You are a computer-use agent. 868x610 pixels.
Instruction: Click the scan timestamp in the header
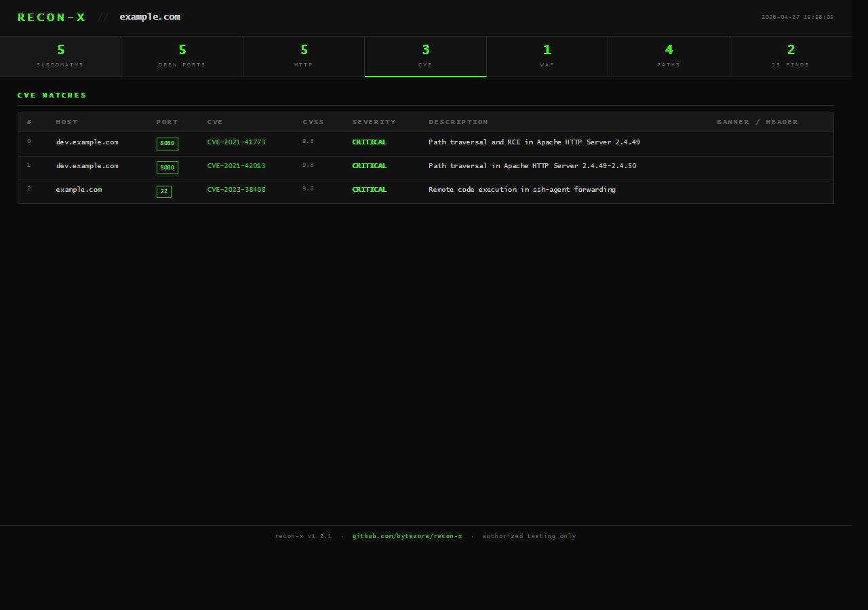click(797, 17)
